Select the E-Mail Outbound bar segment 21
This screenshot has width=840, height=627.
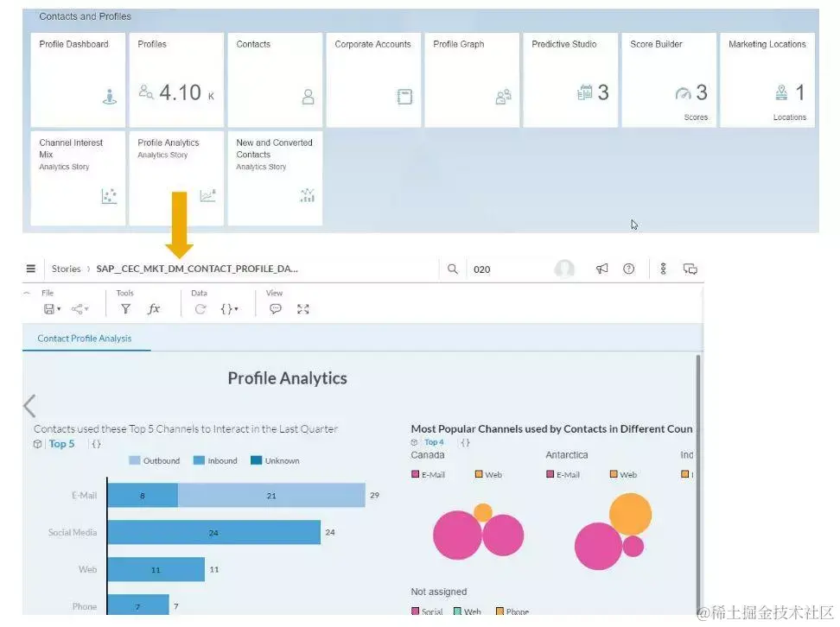(271, 495)
